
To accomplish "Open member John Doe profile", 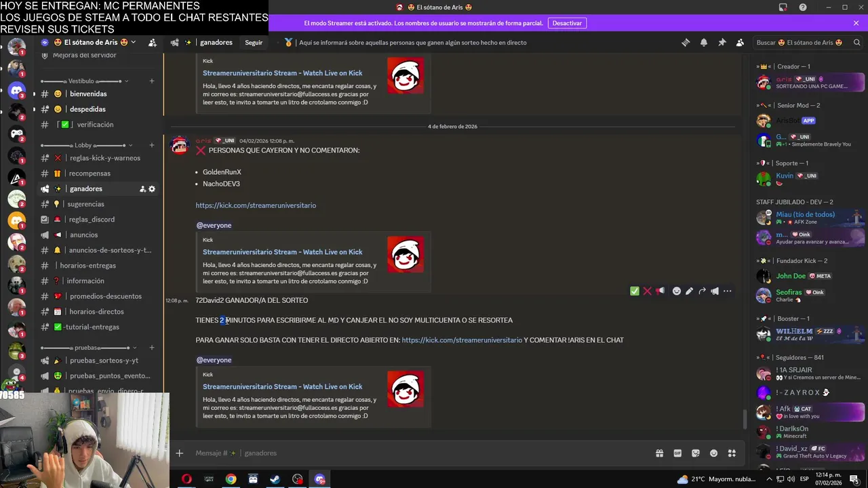I will click(x=811, y=276).
